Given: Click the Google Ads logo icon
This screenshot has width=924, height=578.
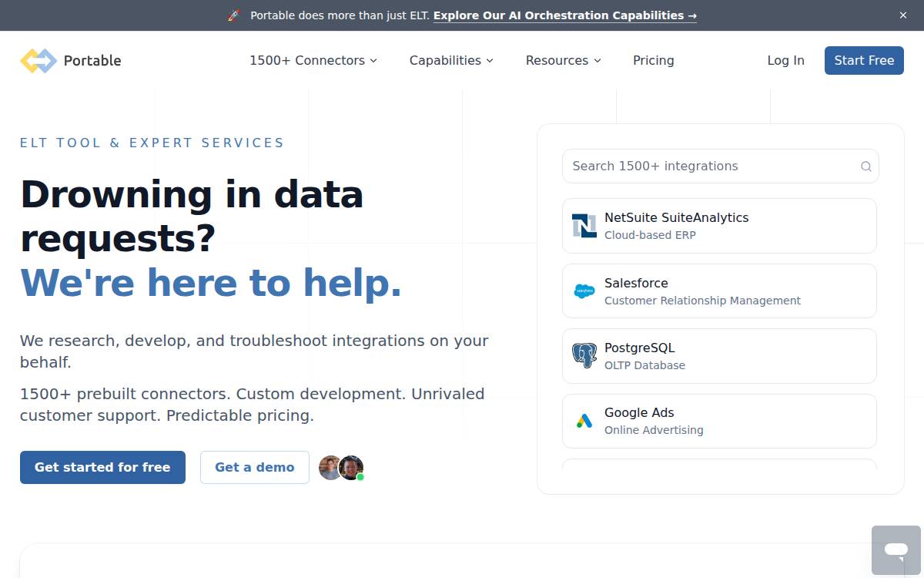Looking at the screenshot, I should tap(584, 421).
